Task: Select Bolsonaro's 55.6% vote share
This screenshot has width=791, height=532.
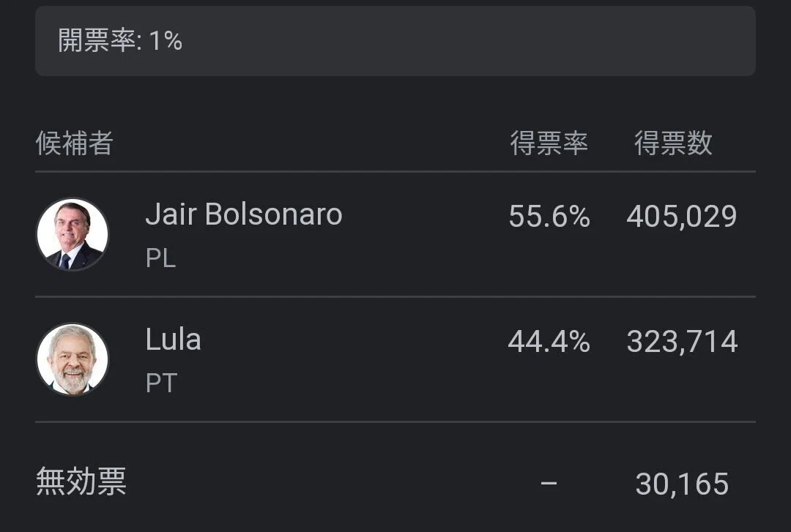Action: coord(549,217)
